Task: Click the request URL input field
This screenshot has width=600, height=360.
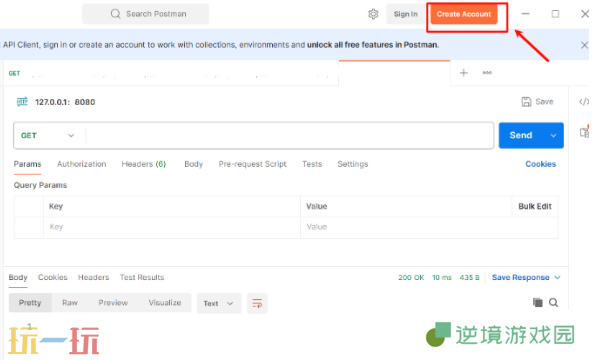Action: tap(290, 135)
